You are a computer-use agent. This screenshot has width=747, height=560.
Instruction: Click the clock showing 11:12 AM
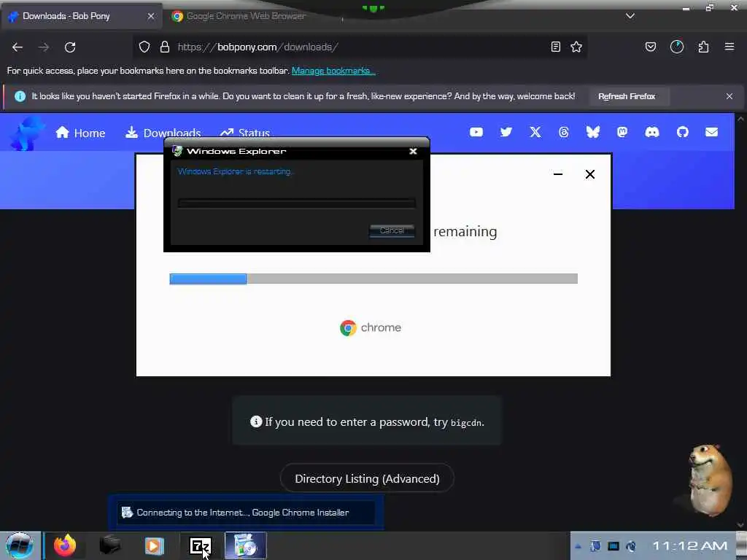[689, 545]
